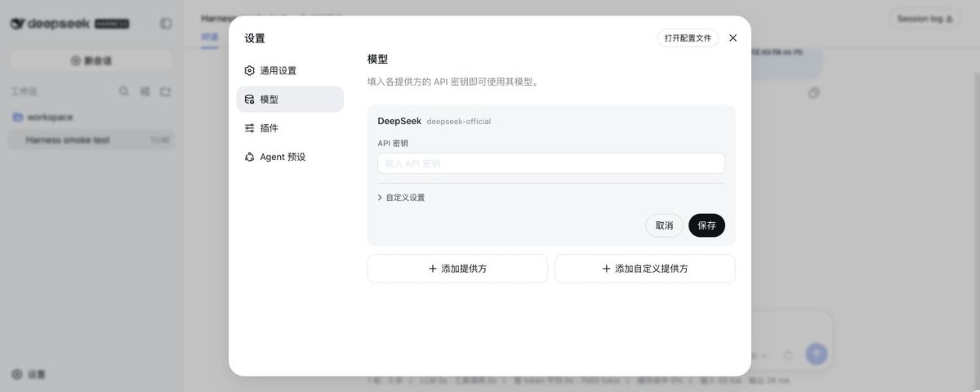Click the grid icon in 工作区 header
This screenshot has height=392, width=980.
click(x=145, y=91)
